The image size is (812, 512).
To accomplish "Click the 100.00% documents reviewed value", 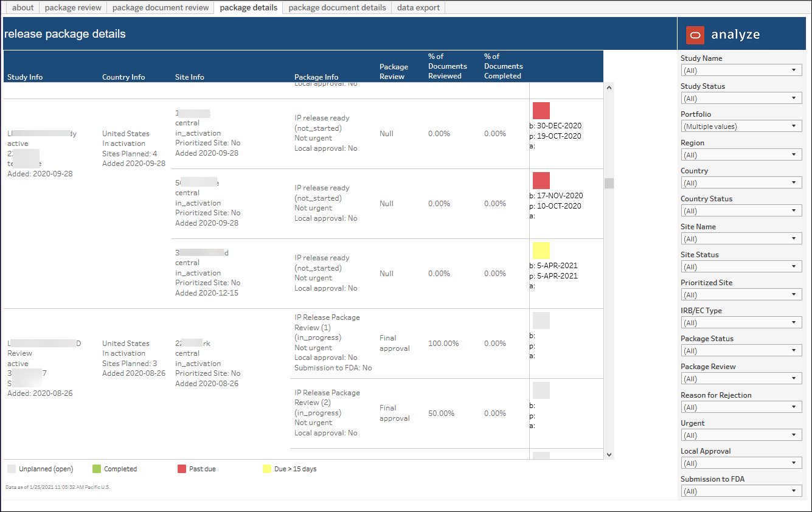I will [x=443, y=344].
